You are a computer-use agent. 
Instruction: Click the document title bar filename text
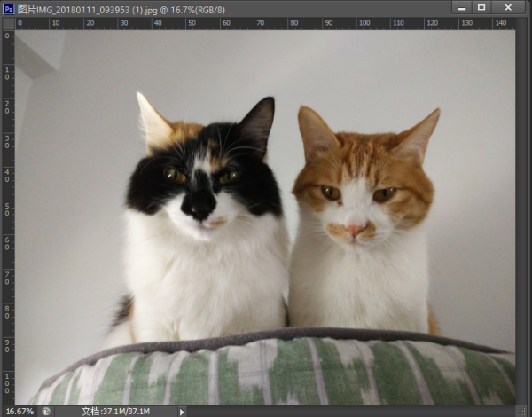(115, 8)
